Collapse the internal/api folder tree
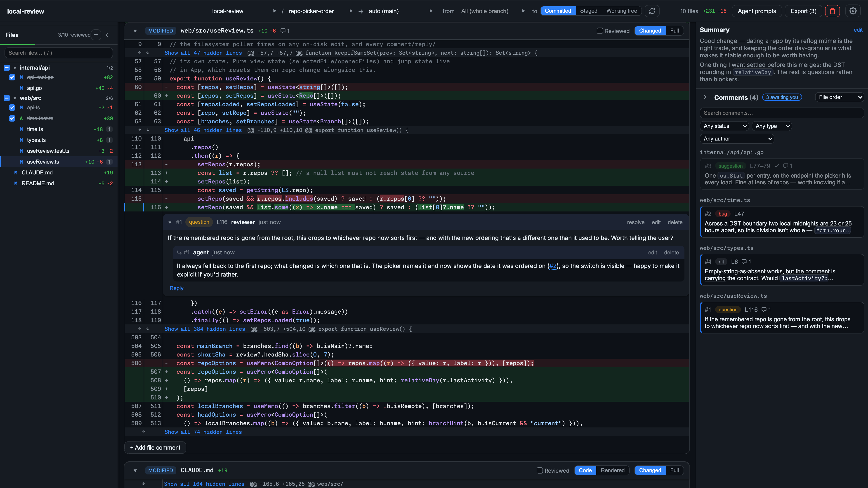 coord(15,68)
